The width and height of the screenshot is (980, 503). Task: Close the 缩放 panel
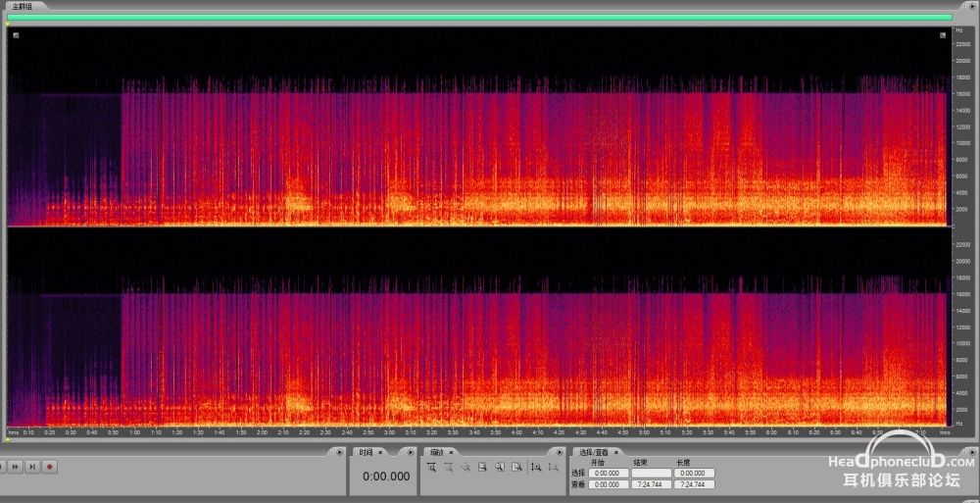pos(451,452)
